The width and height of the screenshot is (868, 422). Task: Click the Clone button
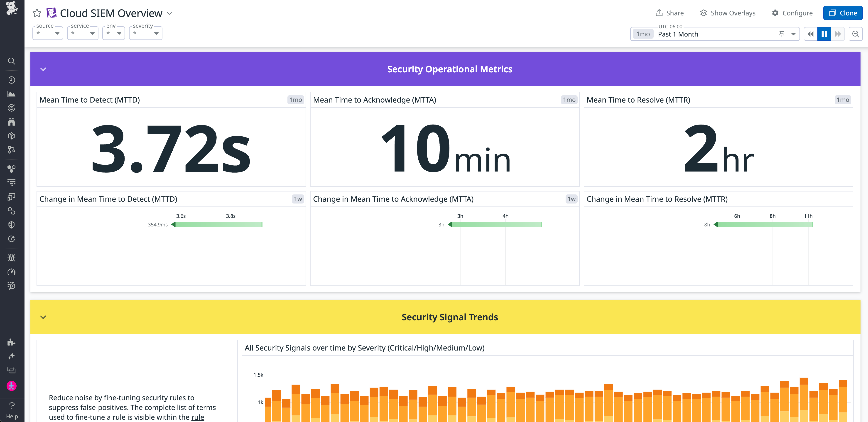pos(842,13)
